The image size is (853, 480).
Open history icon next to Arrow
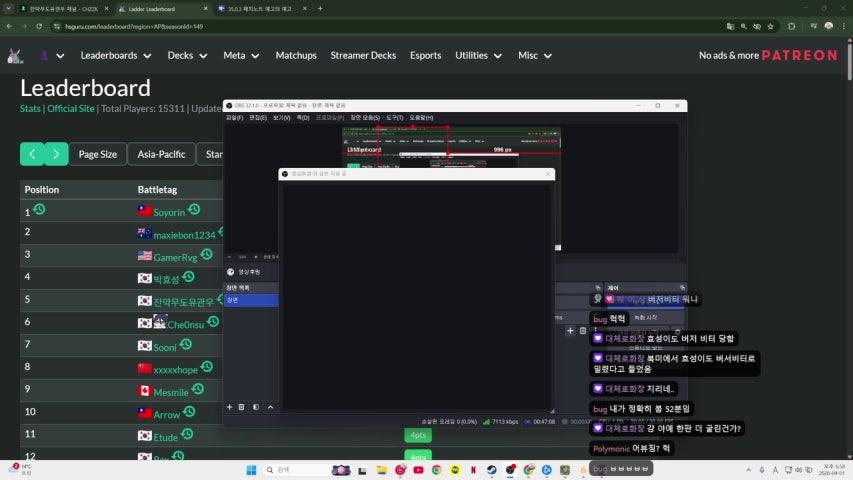tap(189, 411)
